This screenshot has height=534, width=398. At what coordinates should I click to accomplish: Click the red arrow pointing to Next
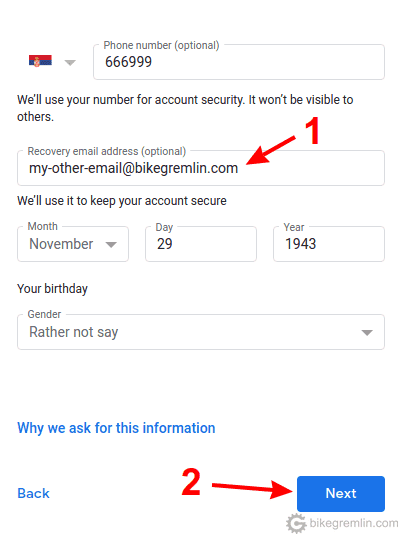(x=252, y=489)
